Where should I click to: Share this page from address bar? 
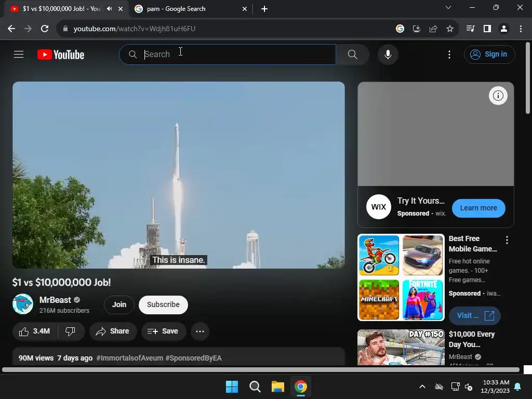coord(433,29)
